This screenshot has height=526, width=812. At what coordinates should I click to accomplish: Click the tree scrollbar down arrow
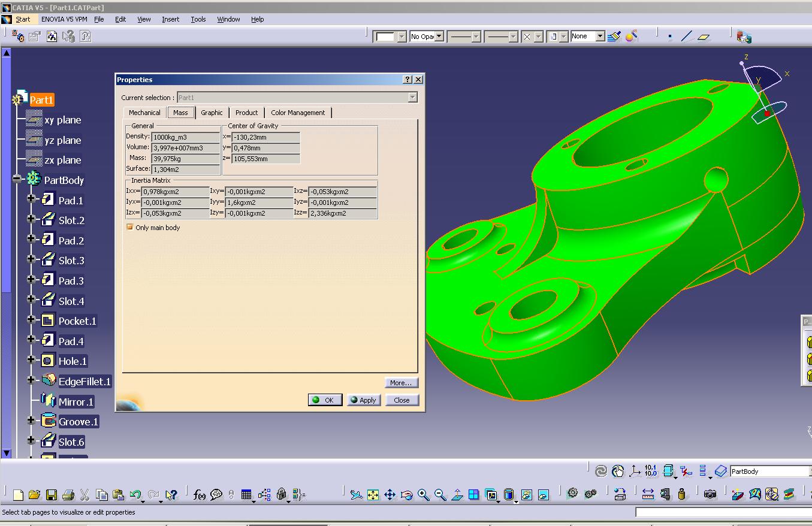pos(6,454)
